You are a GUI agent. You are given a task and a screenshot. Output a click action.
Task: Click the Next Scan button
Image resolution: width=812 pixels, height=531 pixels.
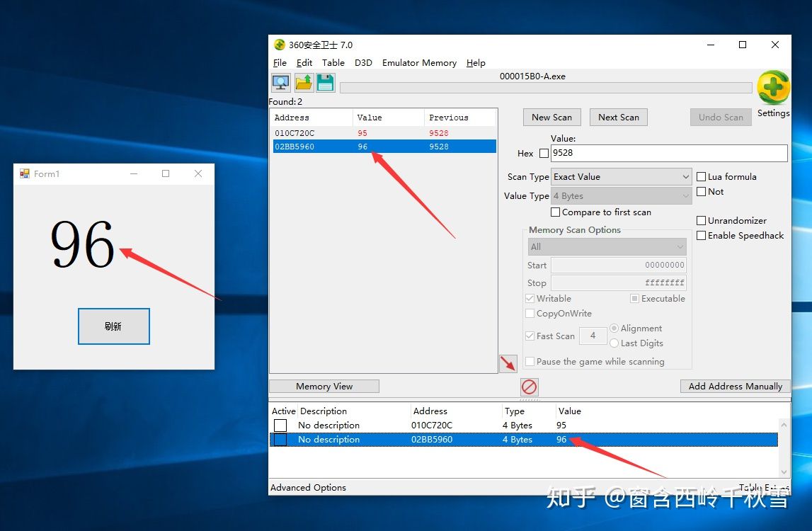pos(618,117)
